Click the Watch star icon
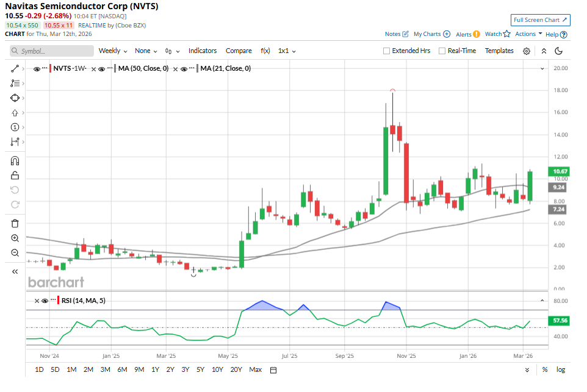This screenshot has height=392, width=587. (507, 34)
